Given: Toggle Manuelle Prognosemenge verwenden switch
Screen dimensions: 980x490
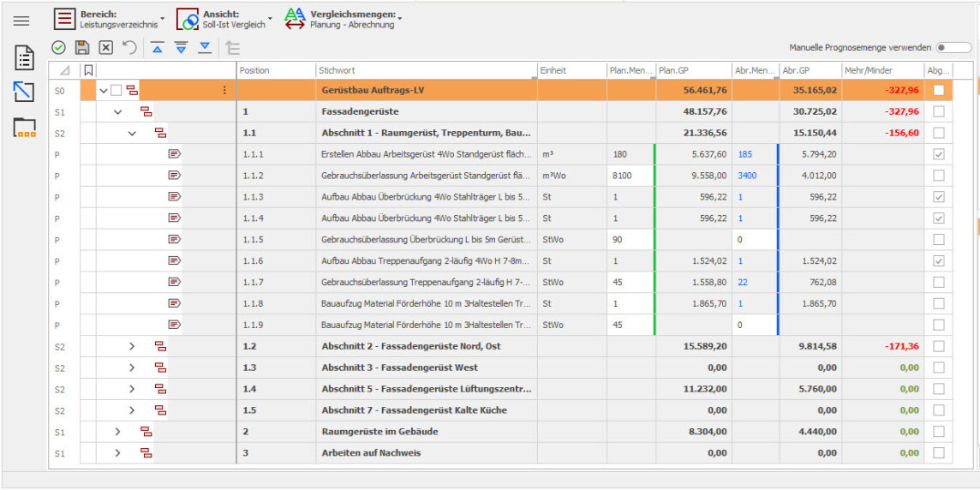Looking at the screenshot, I should 953,48.
